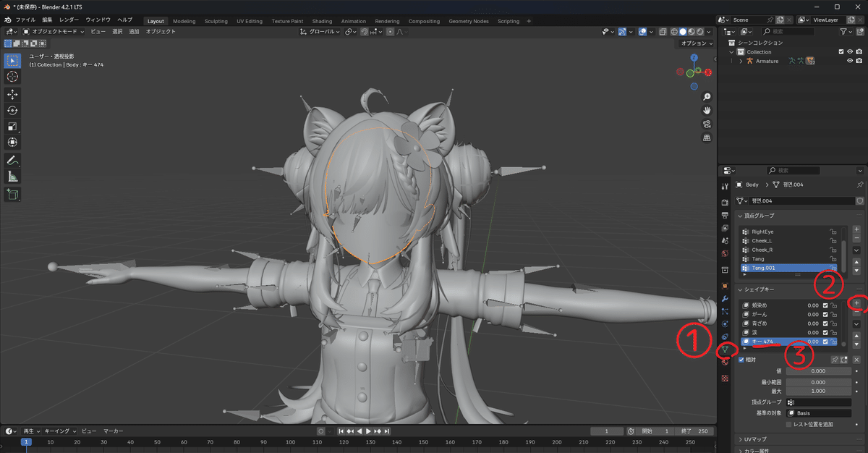The image size is (868, 453).
Task: Click the blue Z axis gizmo
Action: pyautogui.click(x=694, y=58)
